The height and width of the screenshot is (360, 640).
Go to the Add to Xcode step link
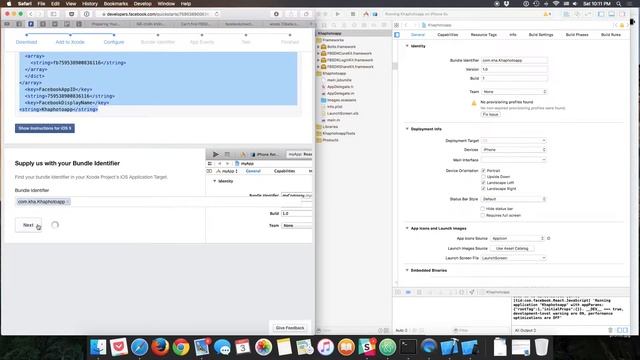(x=70, y=42)
